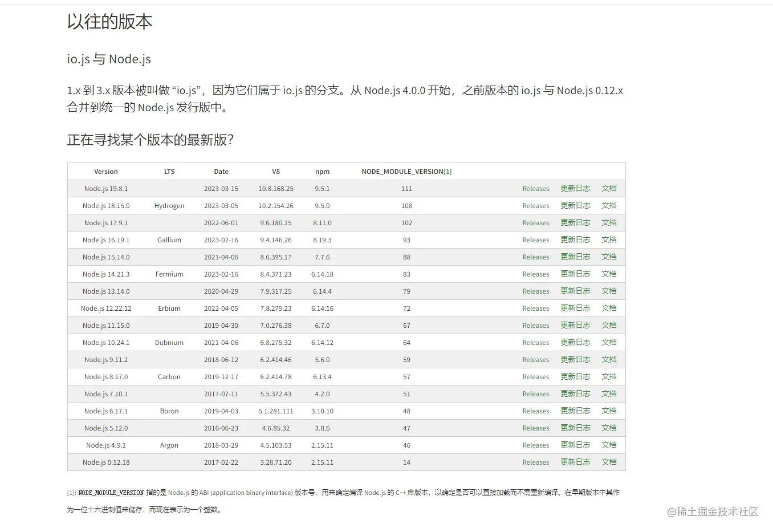Open 更新日志 for Node.js 4.9.1

(575, 445)
